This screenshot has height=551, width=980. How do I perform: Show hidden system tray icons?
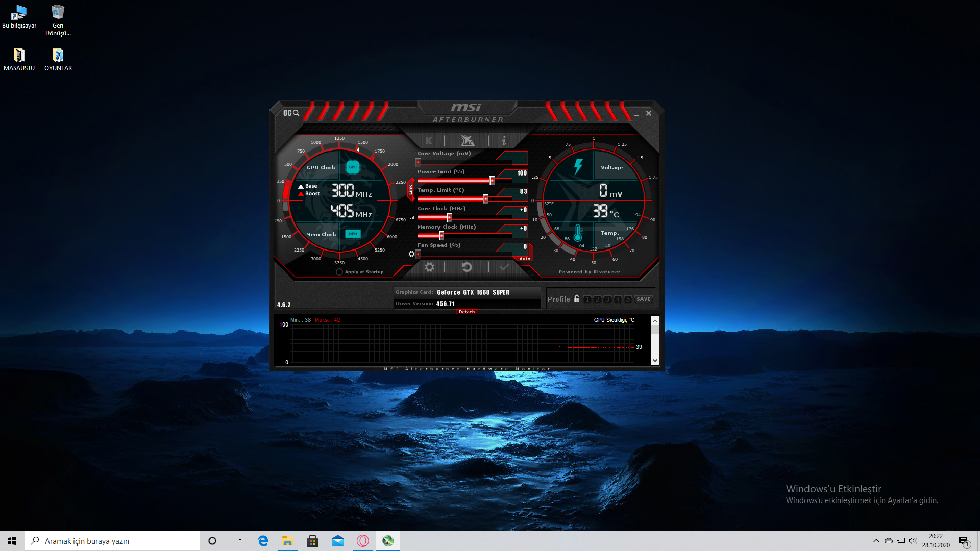tap(876, 541)
